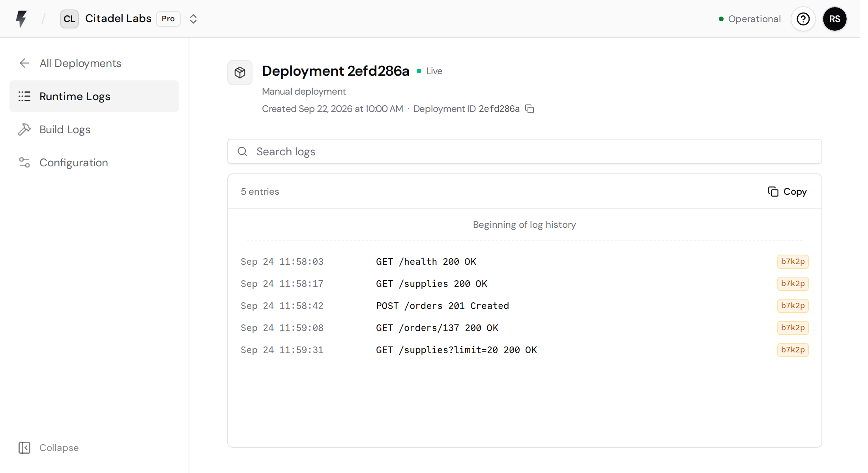Click the search magnifier icon
Image resolution: width=868 pixels, height=473 pixels.
click(242, 151)
